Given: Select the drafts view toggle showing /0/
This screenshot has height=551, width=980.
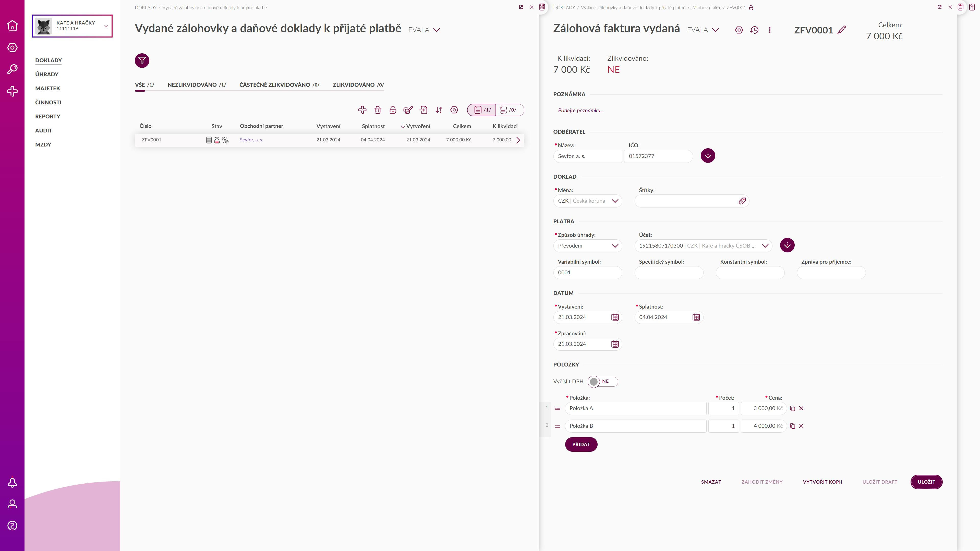Looking at the screenshot, I should point(510,110).
